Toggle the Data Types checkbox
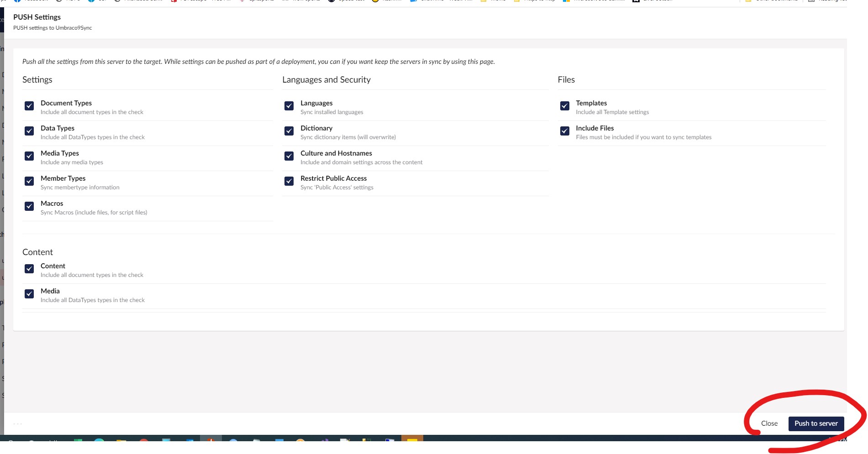Viewport: 868px width, 454px height. click(x=29, y=131)
